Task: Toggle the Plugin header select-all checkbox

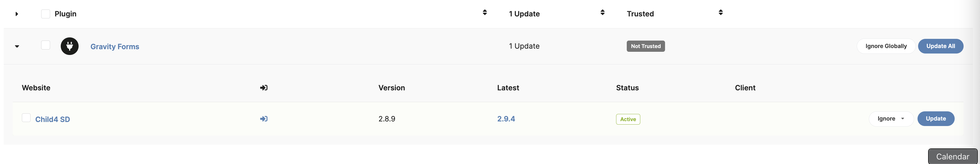Action: coord(46,14)
